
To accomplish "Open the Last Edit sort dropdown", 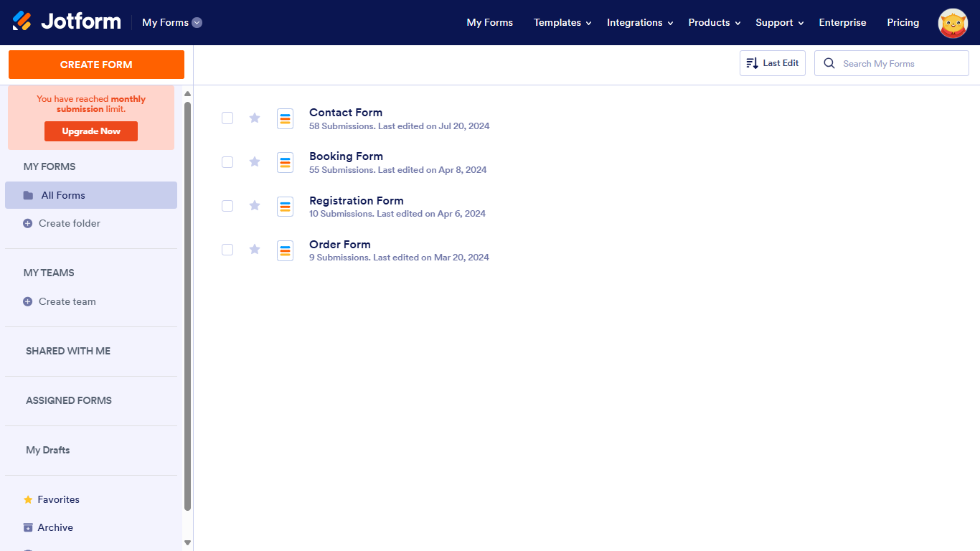I will tap(773, 63).
